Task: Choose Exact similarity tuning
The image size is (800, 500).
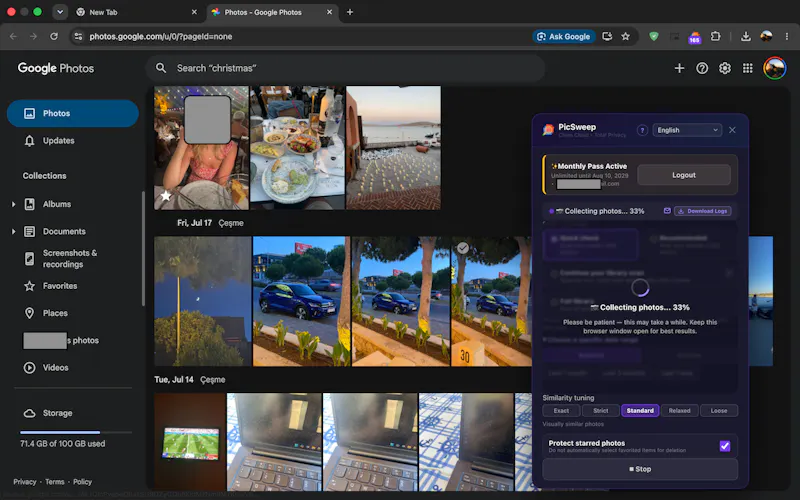Action: click(x=561, y=411)
